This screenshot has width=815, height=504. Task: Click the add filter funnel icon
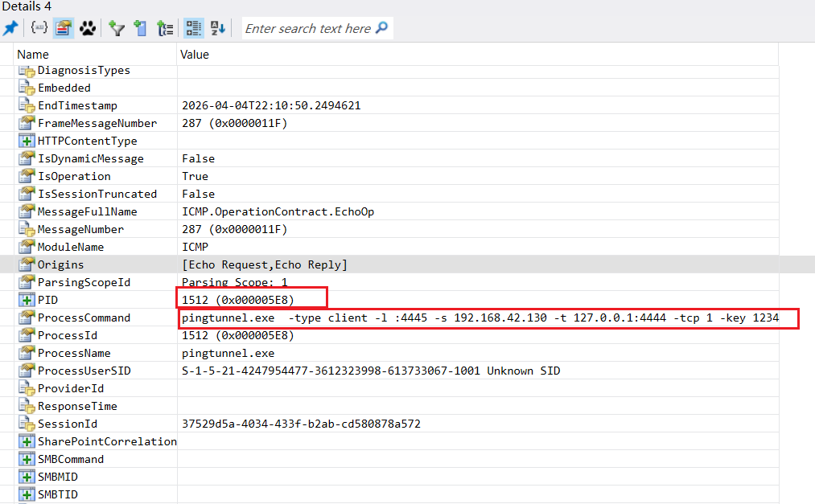click(x=117, y=28)
